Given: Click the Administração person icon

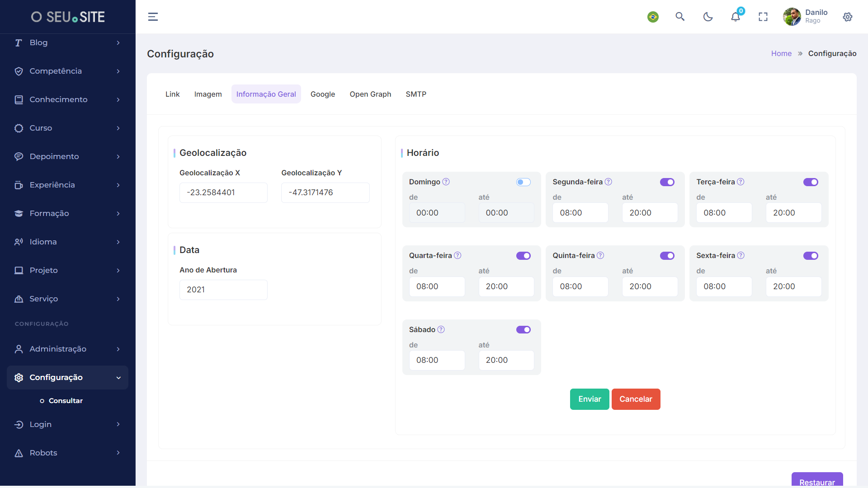Looking at the screenshot, I should click(x=19, y=349).
